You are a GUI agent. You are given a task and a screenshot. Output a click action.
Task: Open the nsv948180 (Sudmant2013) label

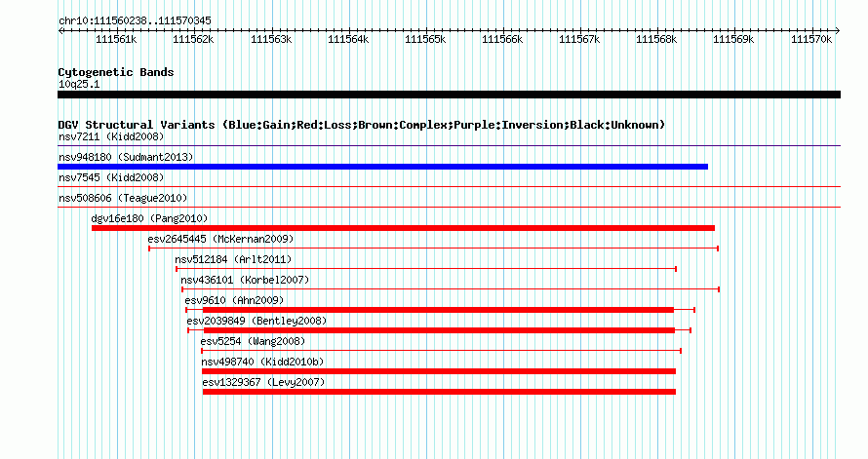126,157
